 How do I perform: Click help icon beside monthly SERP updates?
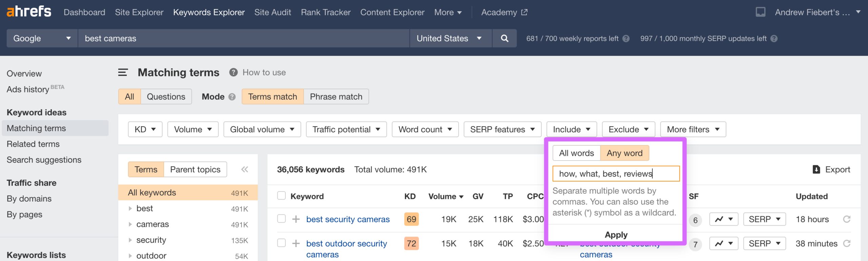click(x=774, y=39)
